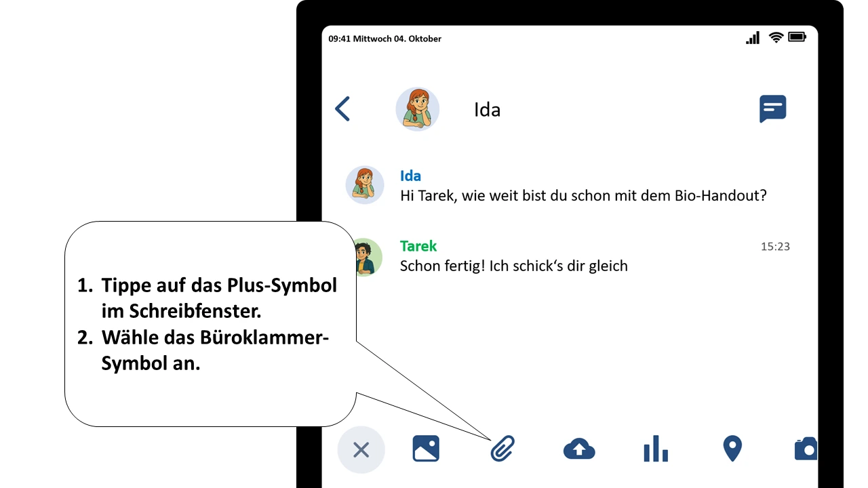Open Ida's profile picture in header

[418, 109]
